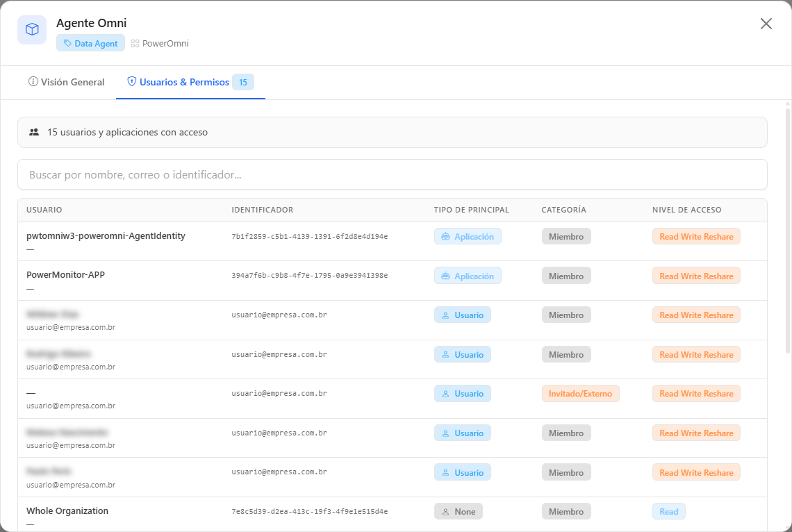Click the TIPO DE PRINCIPAL column header

tap(471, 210)
